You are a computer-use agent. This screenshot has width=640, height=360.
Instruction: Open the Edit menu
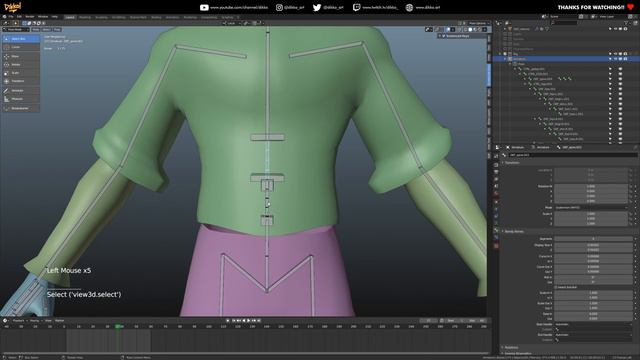(19, 17)
